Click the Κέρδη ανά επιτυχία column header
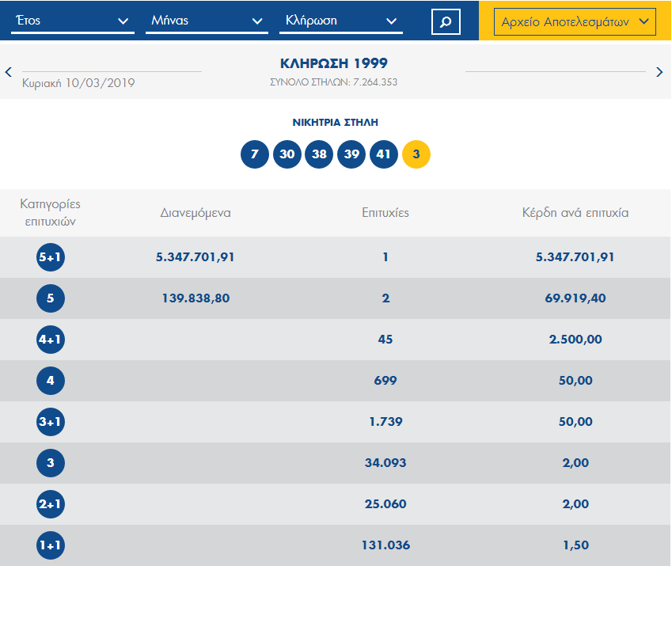 click(x=575, y=213)
